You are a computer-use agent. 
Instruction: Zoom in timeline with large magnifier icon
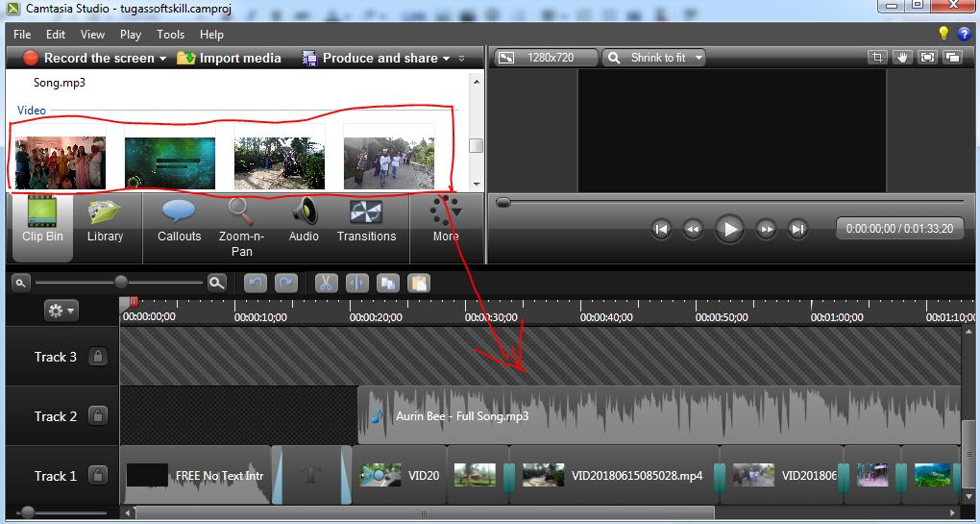click(217, 284)
